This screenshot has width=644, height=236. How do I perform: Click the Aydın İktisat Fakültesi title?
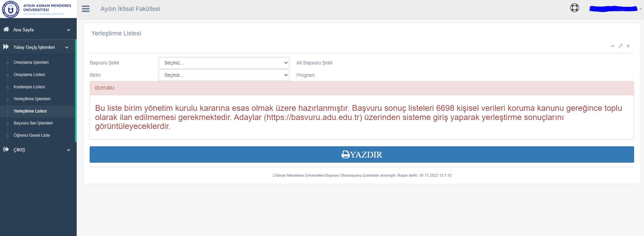point(130,9)
